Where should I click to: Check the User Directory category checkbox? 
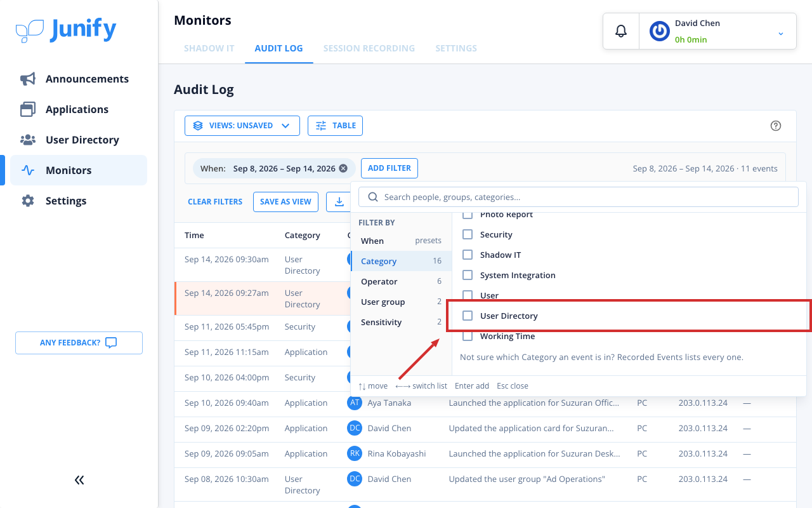tap(468, 316)
